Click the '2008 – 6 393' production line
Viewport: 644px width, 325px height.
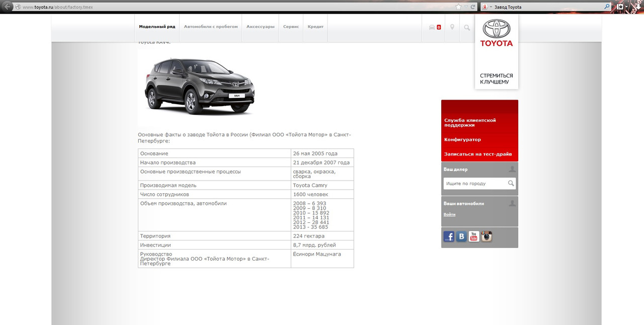tap(309, 203)
